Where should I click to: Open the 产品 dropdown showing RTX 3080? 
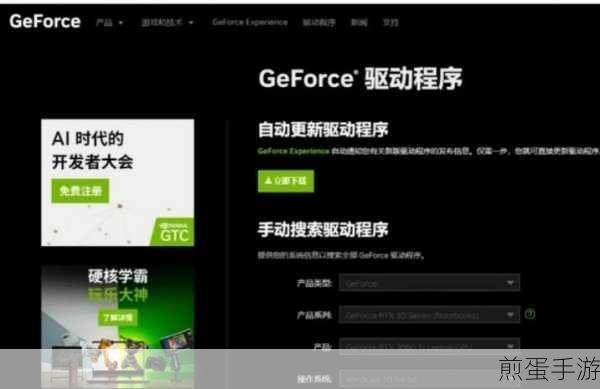(429, 346)
